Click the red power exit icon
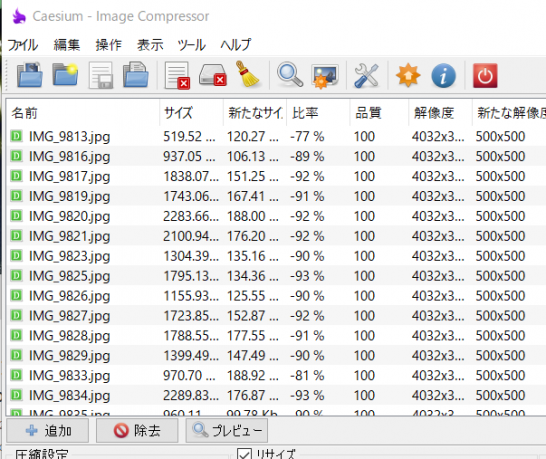 [x=485, y=76]
